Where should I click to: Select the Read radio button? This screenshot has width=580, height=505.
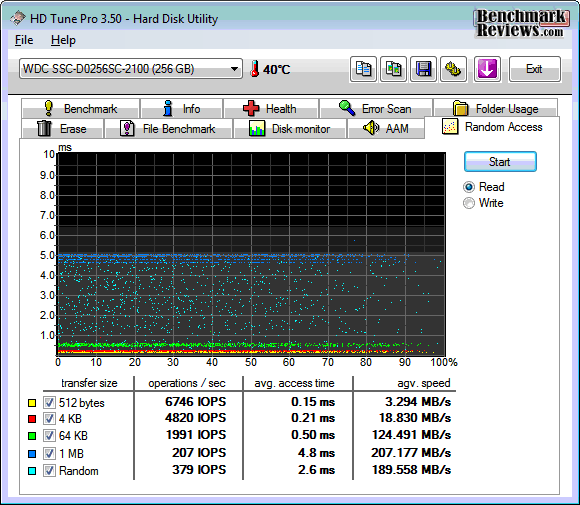tap(469, 187)
